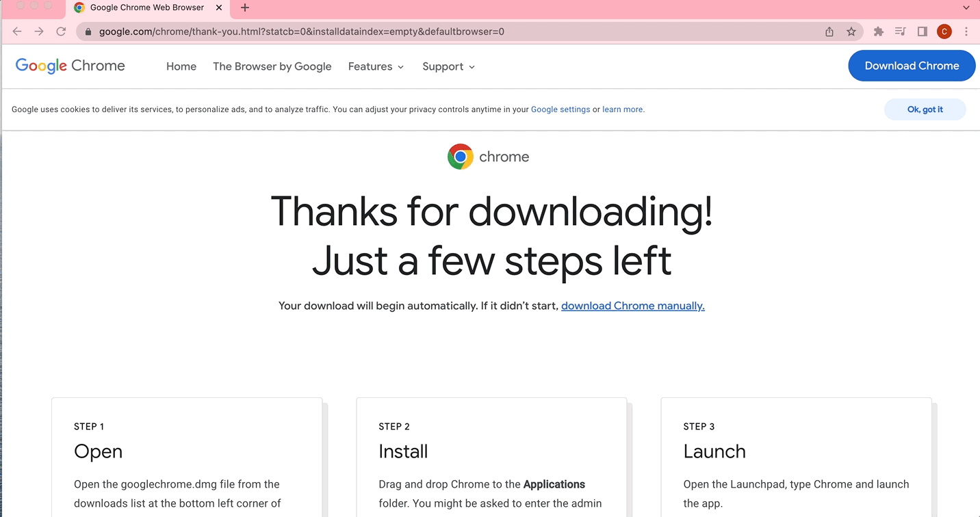
Task: Click the Download Chrome button
Action: [x=912, y=66]
